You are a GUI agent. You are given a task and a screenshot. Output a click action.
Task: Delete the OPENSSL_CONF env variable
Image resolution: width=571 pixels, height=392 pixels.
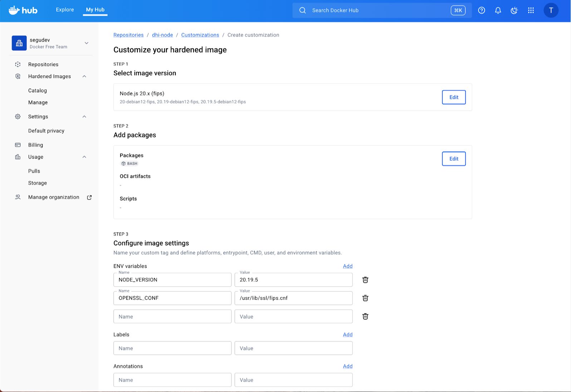[x=365, y=298]
